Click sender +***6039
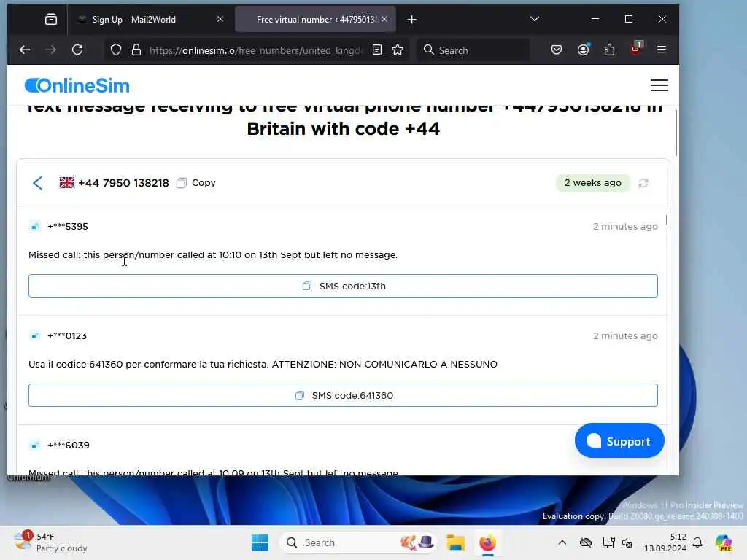Screen dimensions: 747x560 (68, 446)
